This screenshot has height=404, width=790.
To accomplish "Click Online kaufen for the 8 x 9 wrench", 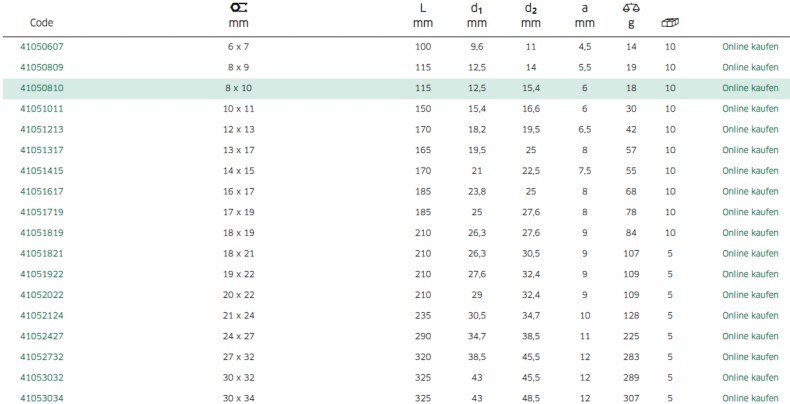I will [x=750, y=67].
